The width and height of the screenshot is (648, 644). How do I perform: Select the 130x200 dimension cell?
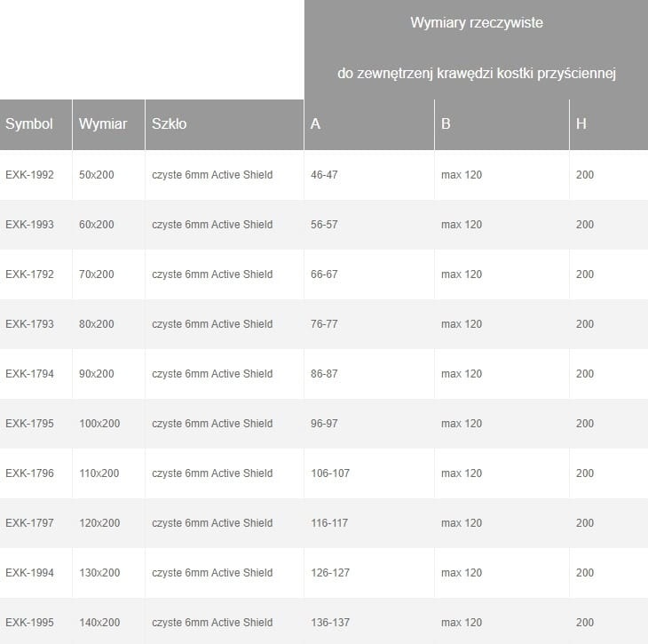[x=99, y=573]
